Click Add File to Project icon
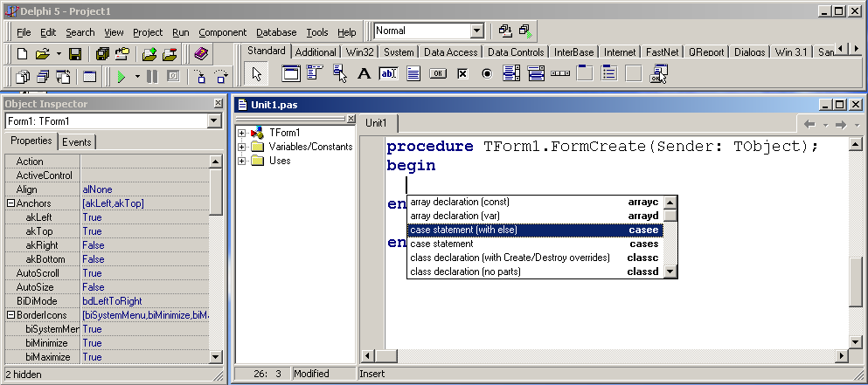The image size is (868, 385). [150, 53]
